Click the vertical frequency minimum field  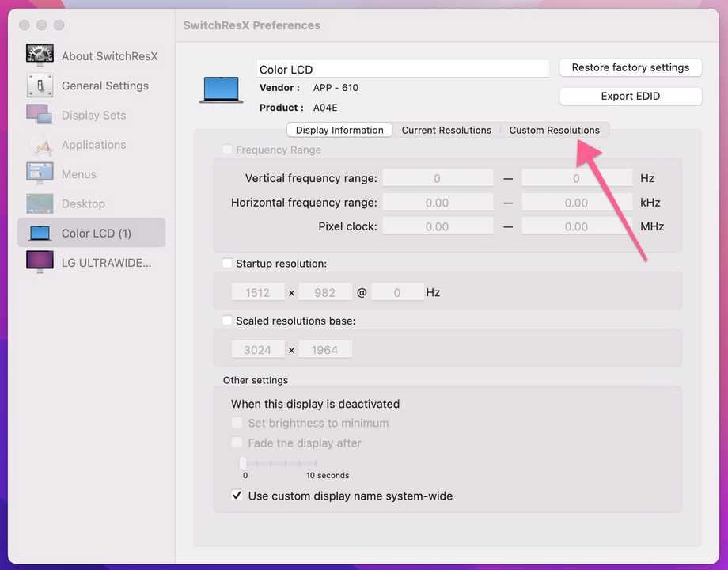pos(438,178)
